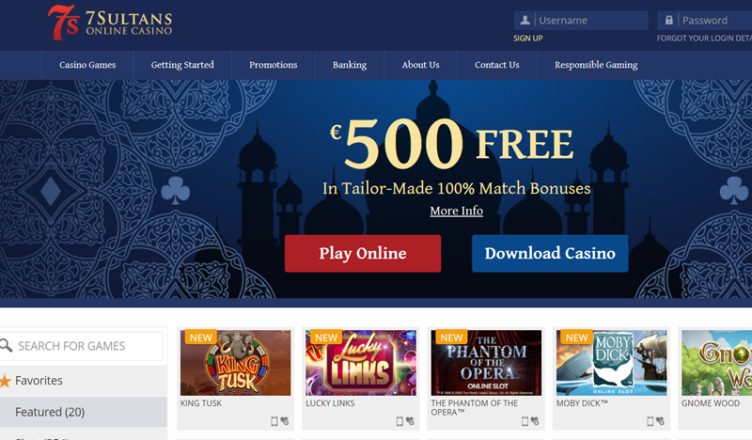Screen dimensions: 752x440
Task: Click the Download Casino button
Action: point(550,253)
